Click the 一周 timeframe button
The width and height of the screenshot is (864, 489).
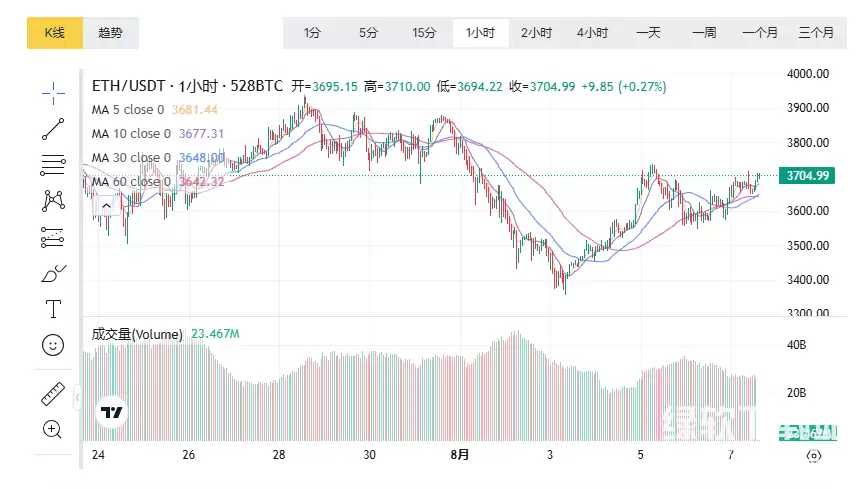[704, 33]
